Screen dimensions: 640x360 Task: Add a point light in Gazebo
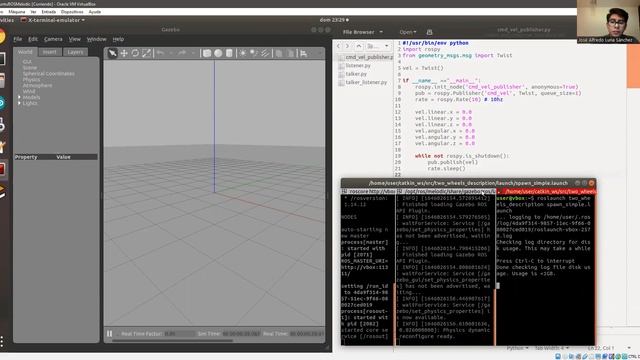click(x=243, y=53)
